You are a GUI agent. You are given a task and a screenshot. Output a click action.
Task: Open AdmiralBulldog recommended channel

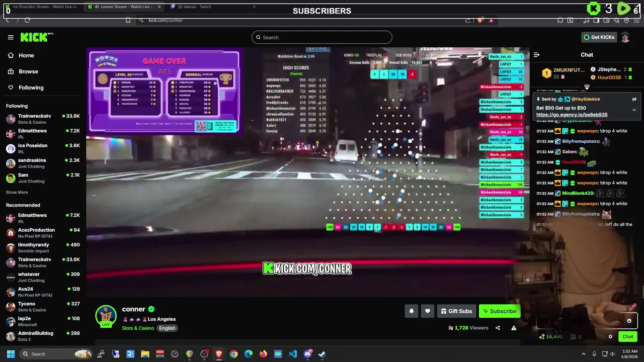pos(43,336)
